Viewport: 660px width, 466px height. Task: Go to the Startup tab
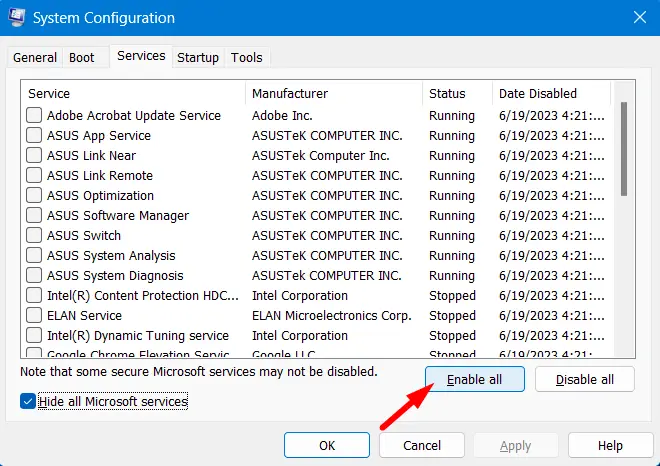click(198, 58)
